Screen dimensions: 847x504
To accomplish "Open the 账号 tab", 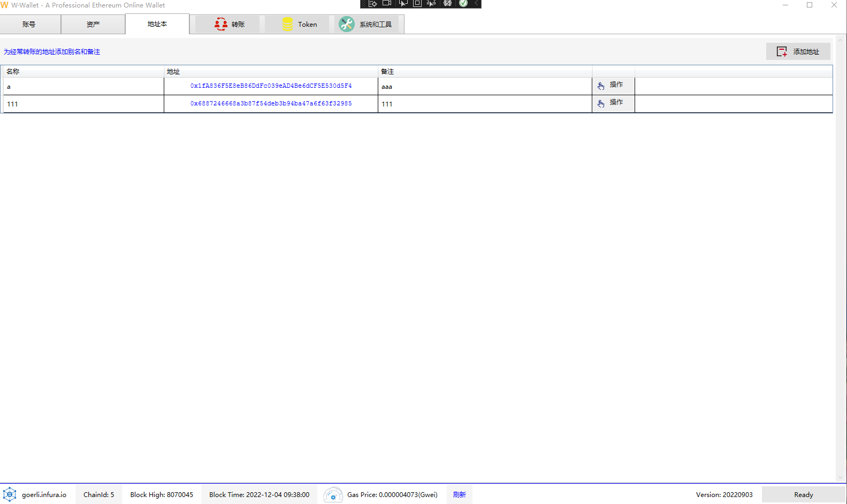I will 30,25.
